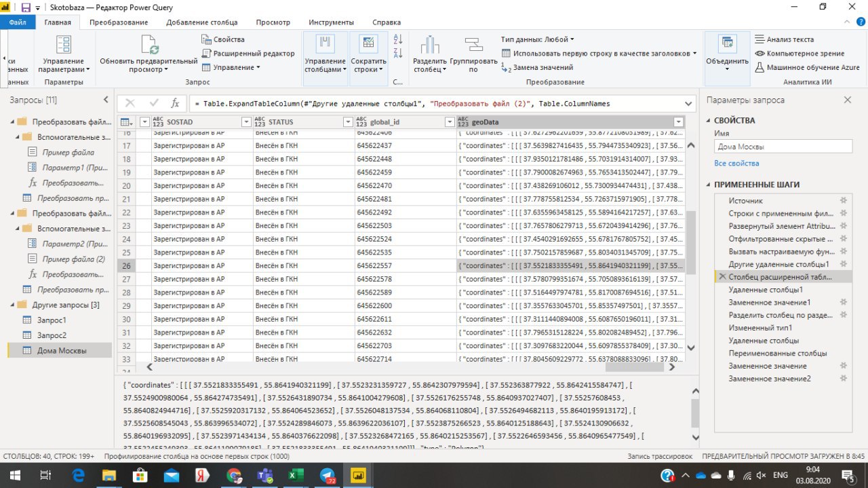The image size is (868, 488).
Task: Open Анализ текста AI feature
Action: coord(785,39)
